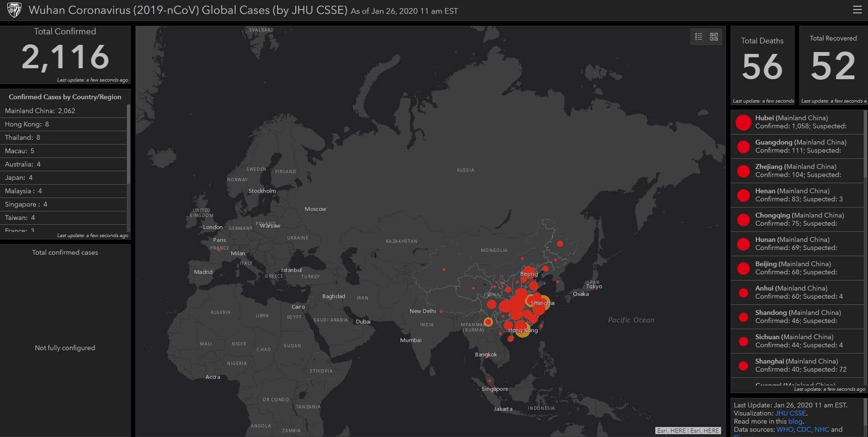This screenshot has height=437, width=868.
Task: Click the orange marker near Myanmar border
Action: (488, 322)
